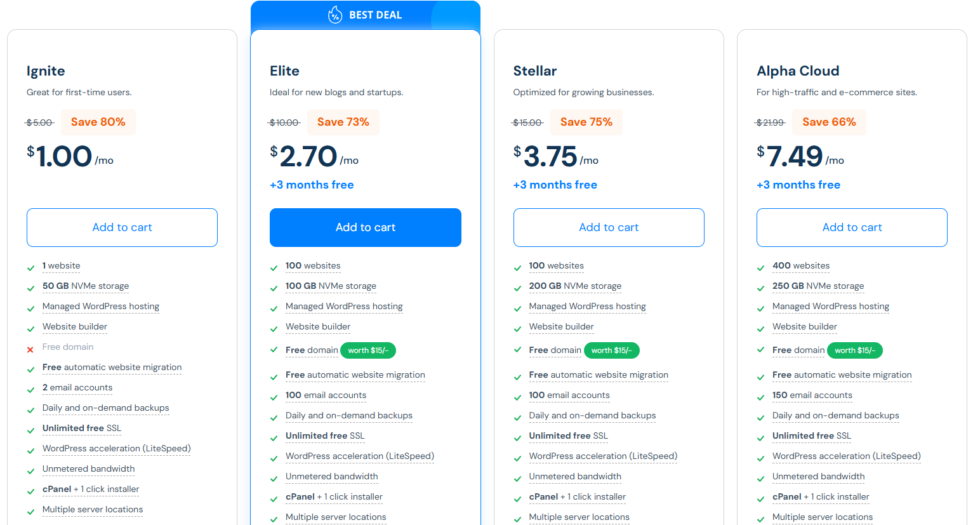Click the green checkmark next to 1 website
This screenshot has width=980, height=525.
click(x=30, y=269)
